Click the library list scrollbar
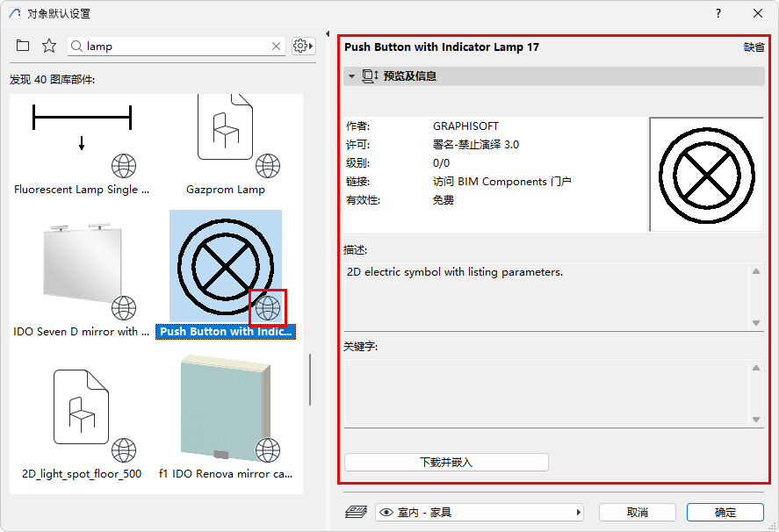Screen dimensions: 779x532 [310, 379]
